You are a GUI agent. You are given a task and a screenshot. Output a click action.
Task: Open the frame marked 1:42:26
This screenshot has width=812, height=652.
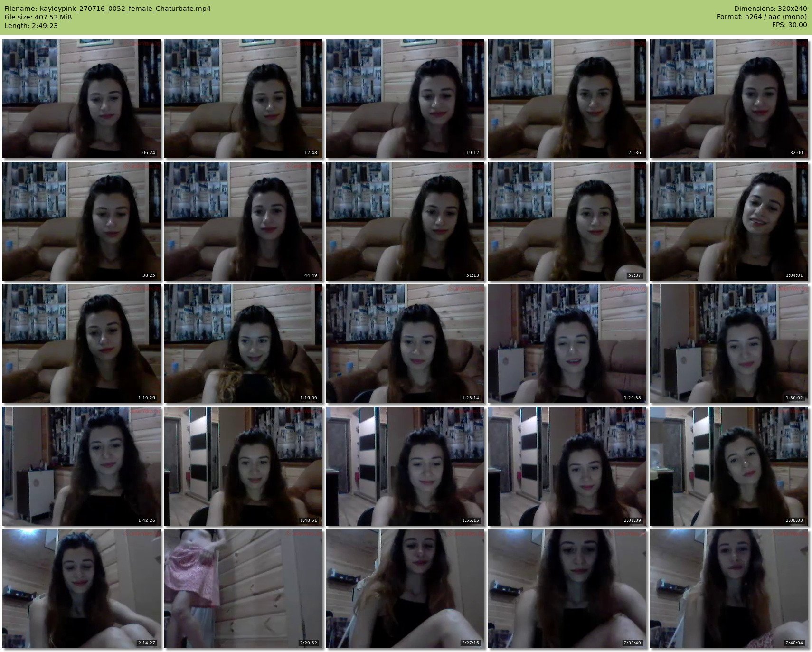click(x=82, y=466)
